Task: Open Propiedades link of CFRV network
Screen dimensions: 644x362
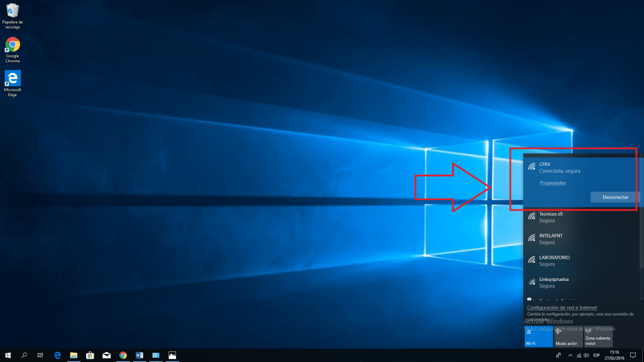Action: [x=553, y=183]
